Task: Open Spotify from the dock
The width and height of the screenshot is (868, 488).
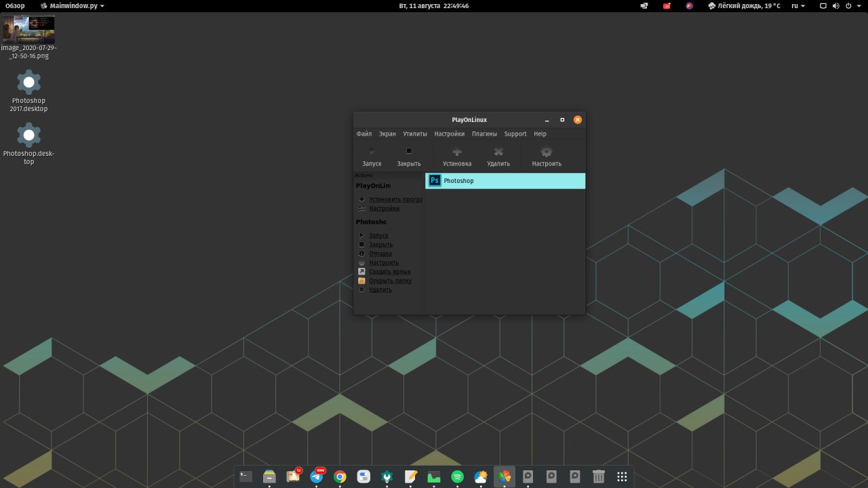Action: click(457, 476)
